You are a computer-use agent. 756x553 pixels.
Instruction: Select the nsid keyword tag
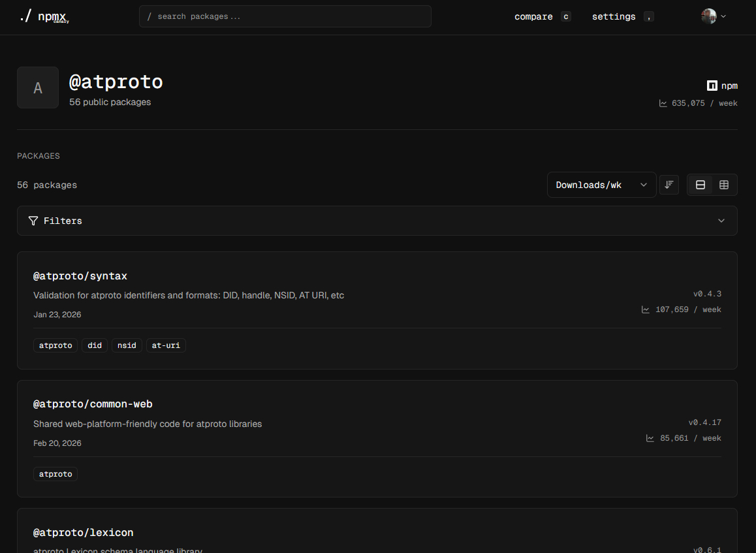coord(127,345)
